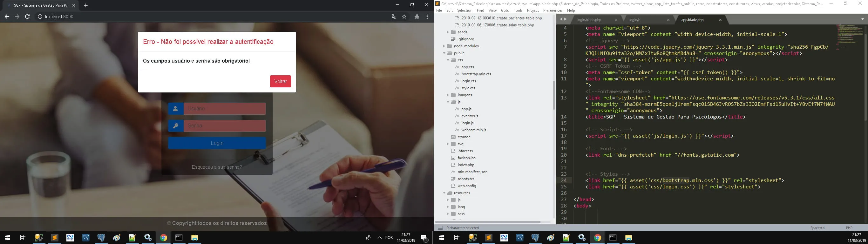Image resolution: width=868 pixels, height=244 pixels.
Task: Open the Edit menu in Sublime Text
Action: coord(450,10)
